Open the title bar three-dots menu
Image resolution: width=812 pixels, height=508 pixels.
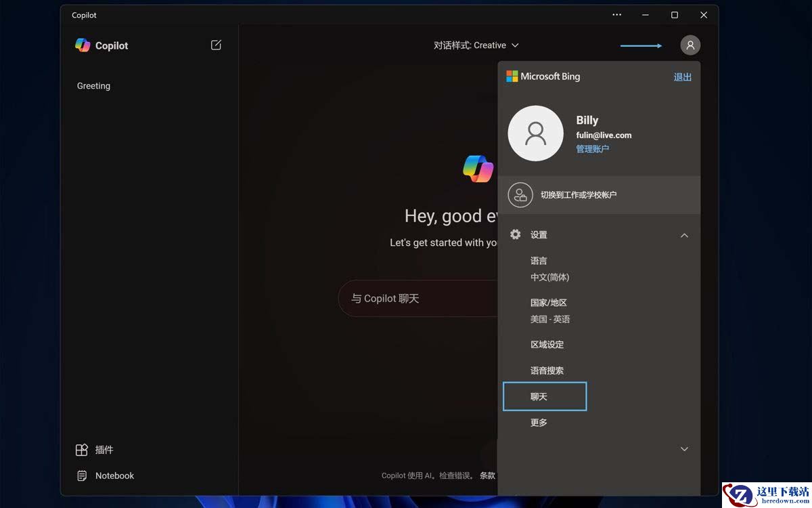[616, 15]
